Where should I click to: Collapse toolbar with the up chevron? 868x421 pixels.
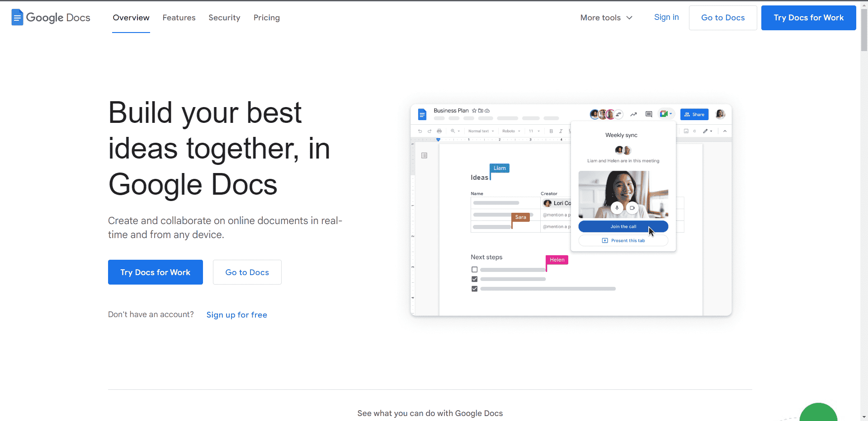[725, 131]
